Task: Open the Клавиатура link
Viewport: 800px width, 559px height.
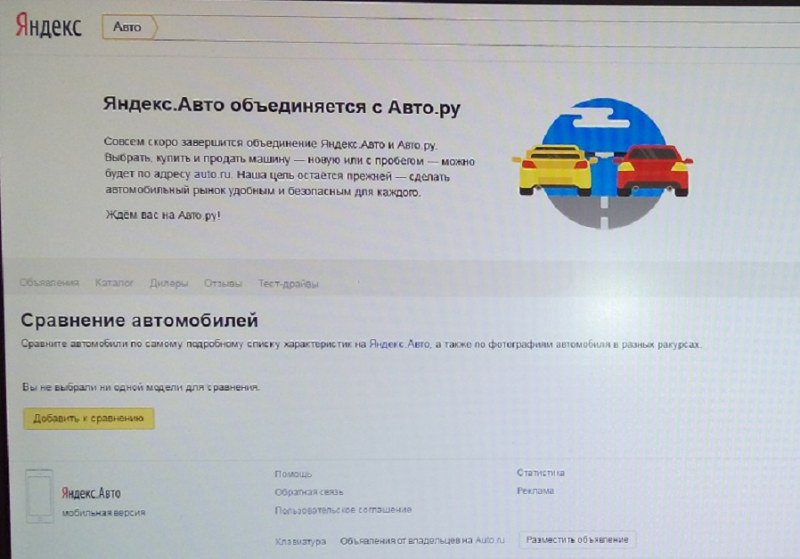Action: [301, 541]
